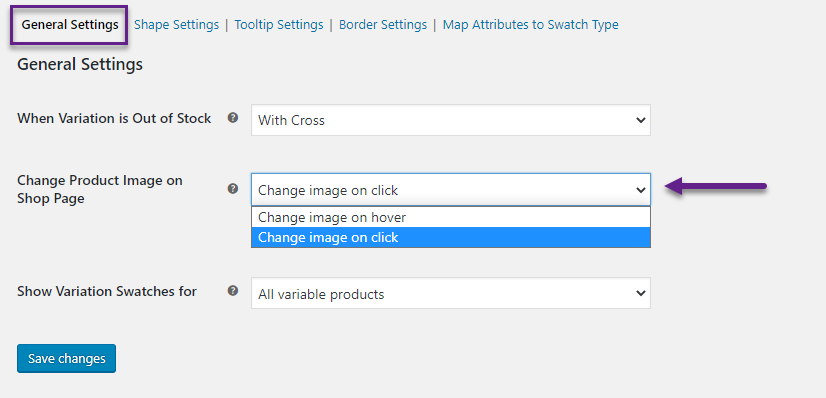Click help icon for Show Variation Swatches
826x398 pixels.
pyautogui.click(x=233, y=291)
